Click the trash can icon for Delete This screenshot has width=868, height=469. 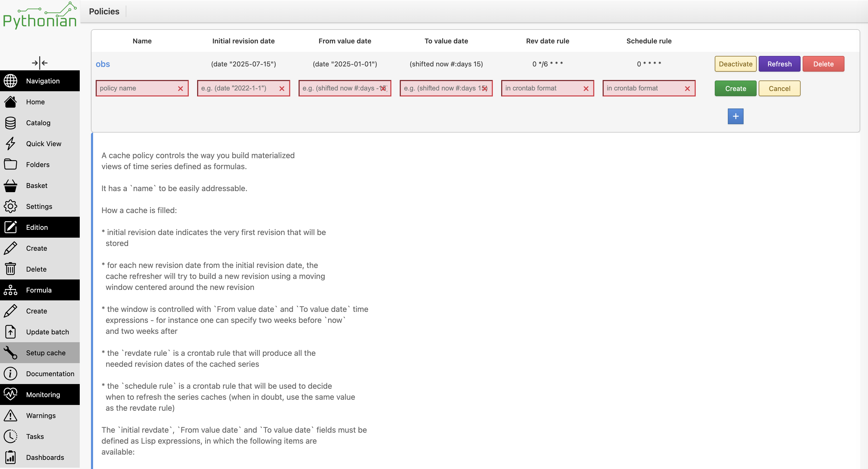point(10,269)
